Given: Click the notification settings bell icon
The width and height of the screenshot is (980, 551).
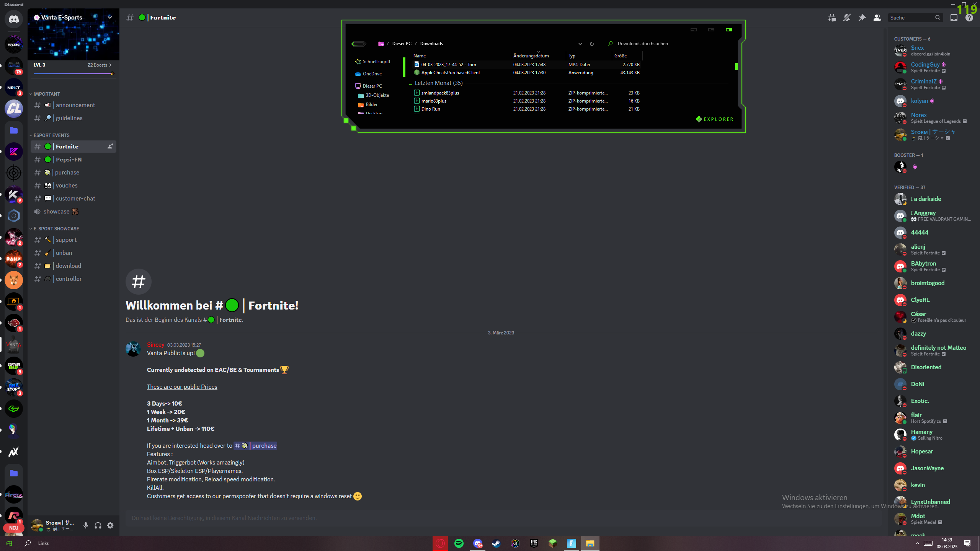Looking at the screenshot, I should (847, 18).
